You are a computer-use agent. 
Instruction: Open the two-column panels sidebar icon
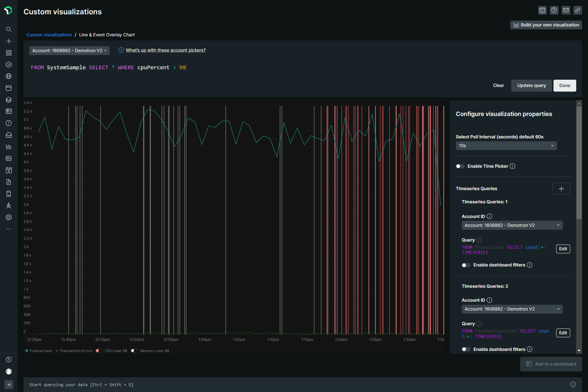pyautogui.click(x=9, y=170)
